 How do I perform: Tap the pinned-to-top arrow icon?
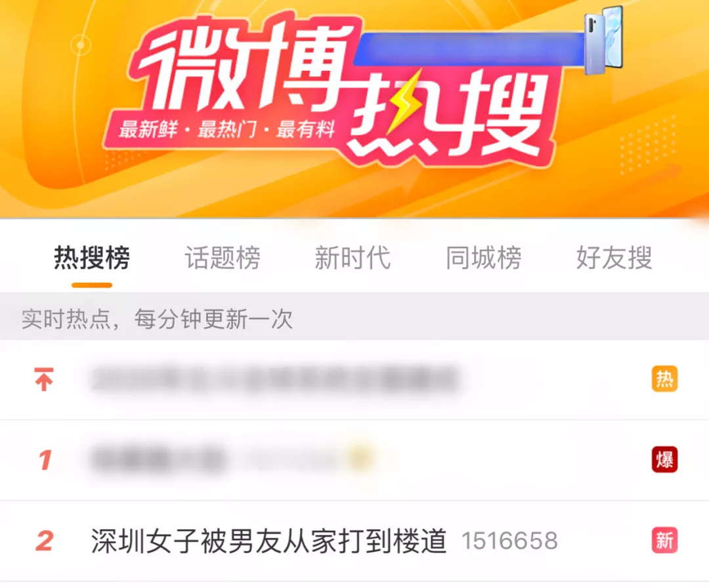(x=44, y=379)
